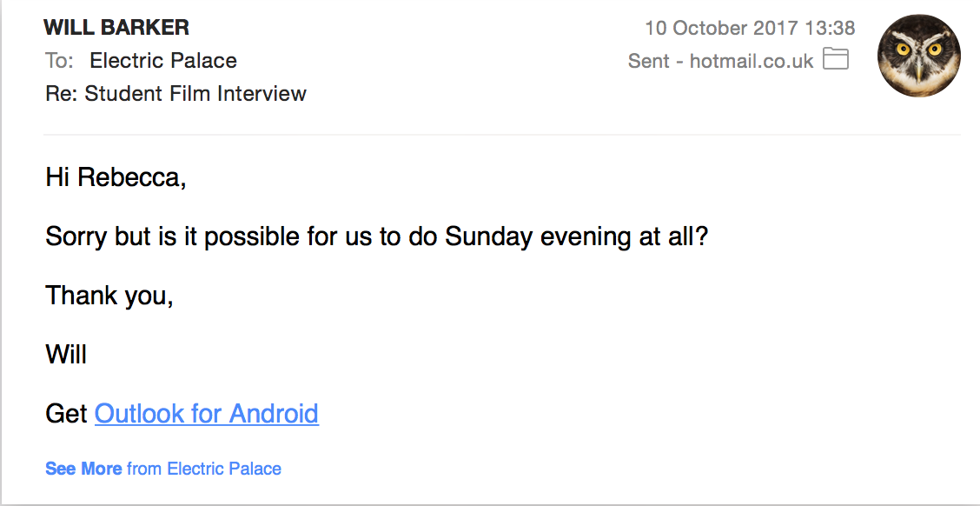
Task: Click See More link
Action: click(83, 469)
